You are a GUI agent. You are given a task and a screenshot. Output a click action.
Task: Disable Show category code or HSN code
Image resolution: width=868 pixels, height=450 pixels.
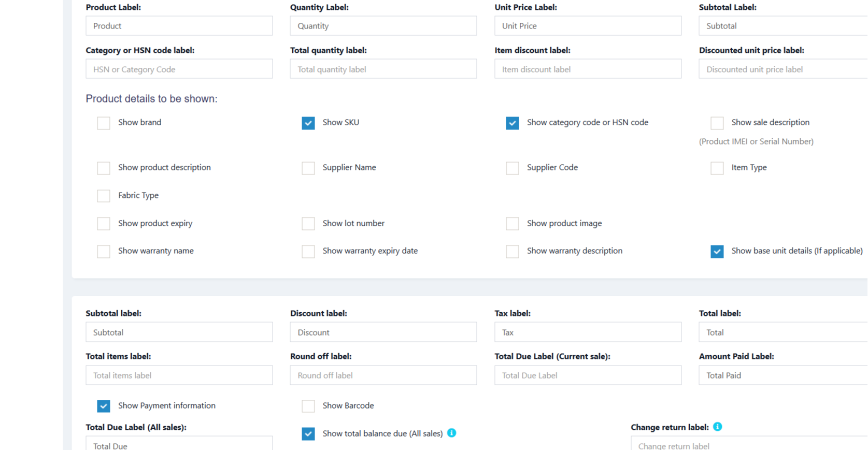tap(513, 123)
